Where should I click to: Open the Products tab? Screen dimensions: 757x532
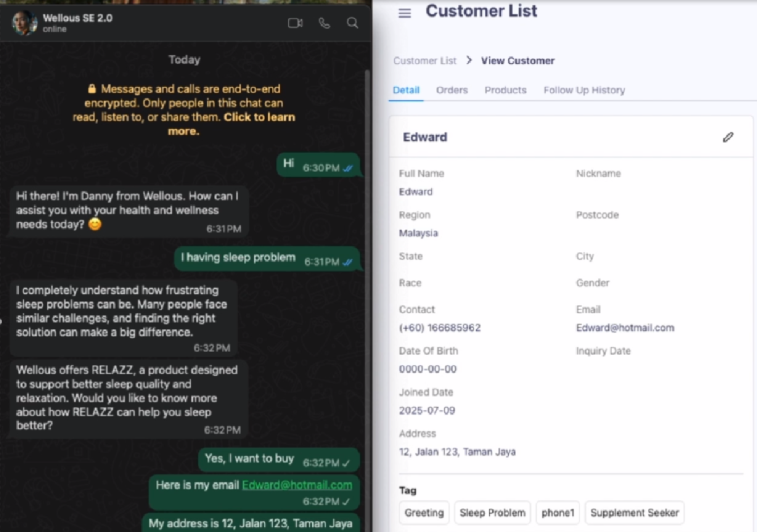505,90
